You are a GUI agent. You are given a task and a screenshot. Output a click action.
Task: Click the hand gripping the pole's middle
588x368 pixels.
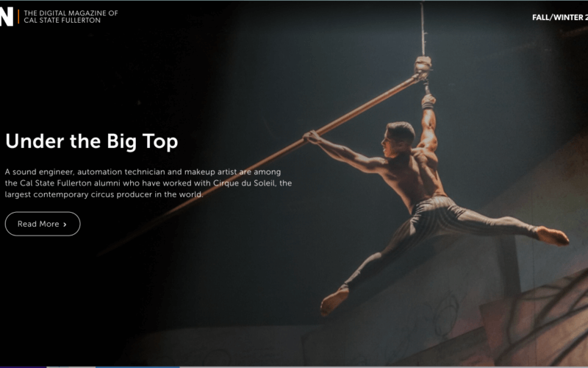(x=313, y=137)
